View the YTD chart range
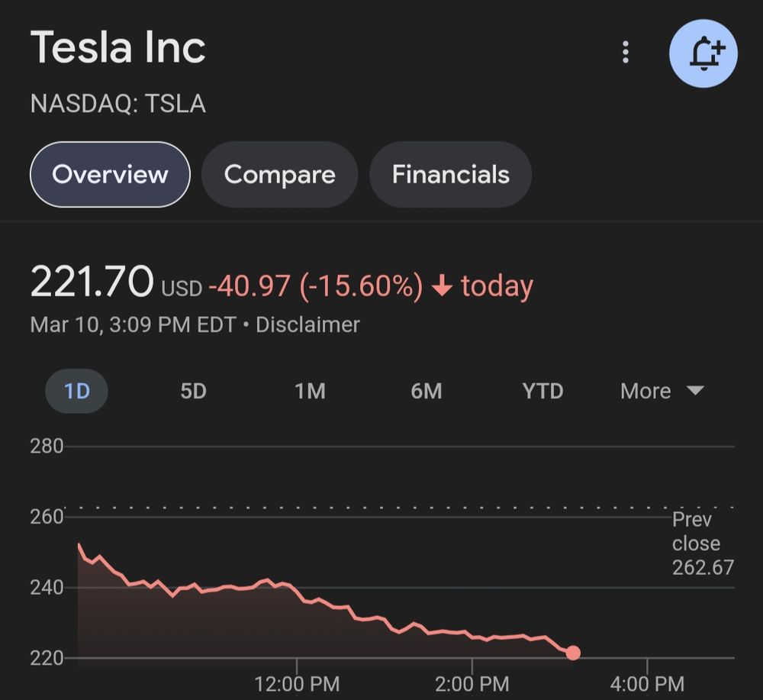 542,391
